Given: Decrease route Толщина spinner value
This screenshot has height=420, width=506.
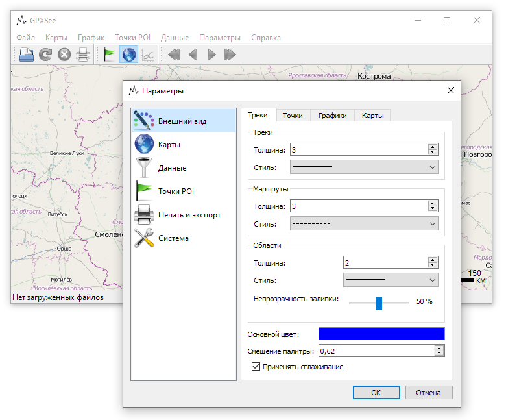Looking at the screenshot, I should click(433, 208).
